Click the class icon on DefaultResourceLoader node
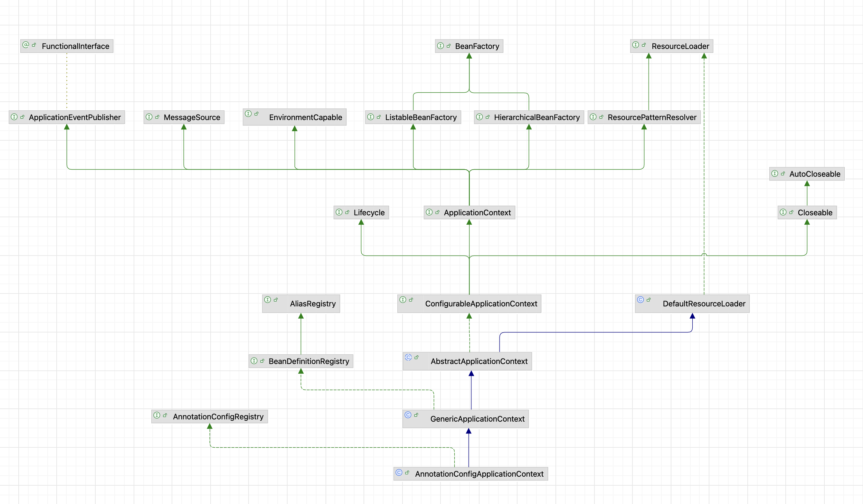Viewport: 863px width, 504px height. (x=640, y=300)
